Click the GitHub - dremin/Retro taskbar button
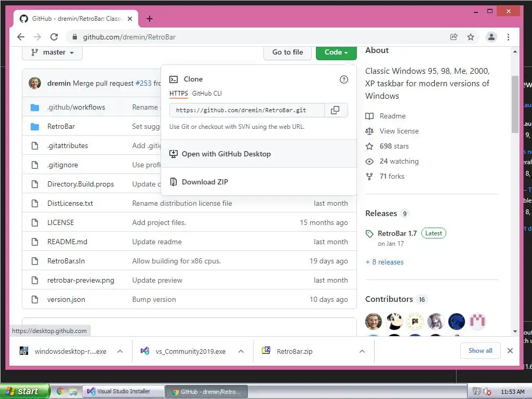The image size is (532, 399). [x=207, y=392]
